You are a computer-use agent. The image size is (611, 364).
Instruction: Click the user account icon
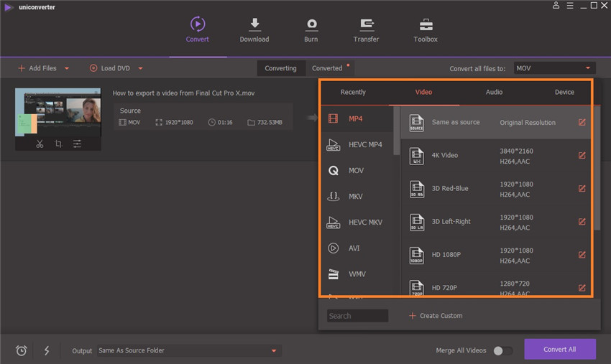click(x=556, y=6)
